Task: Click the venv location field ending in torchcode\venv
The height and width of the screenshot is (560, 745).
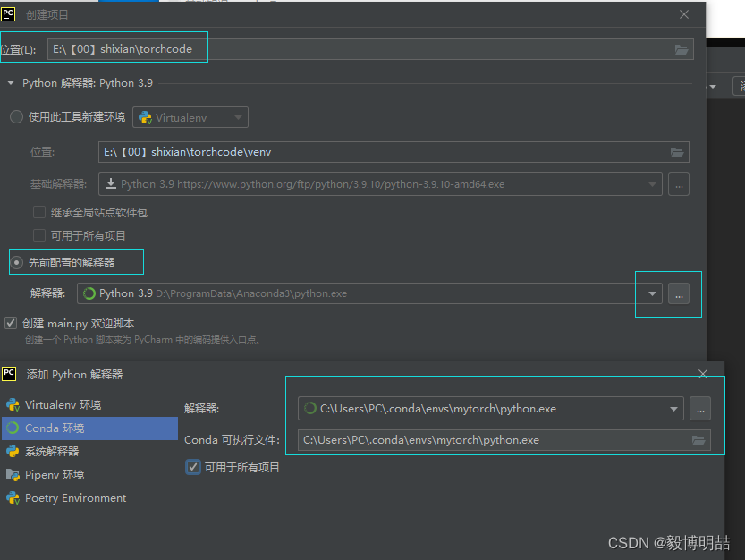Action: pyautogui.click(x=394, y=152)
